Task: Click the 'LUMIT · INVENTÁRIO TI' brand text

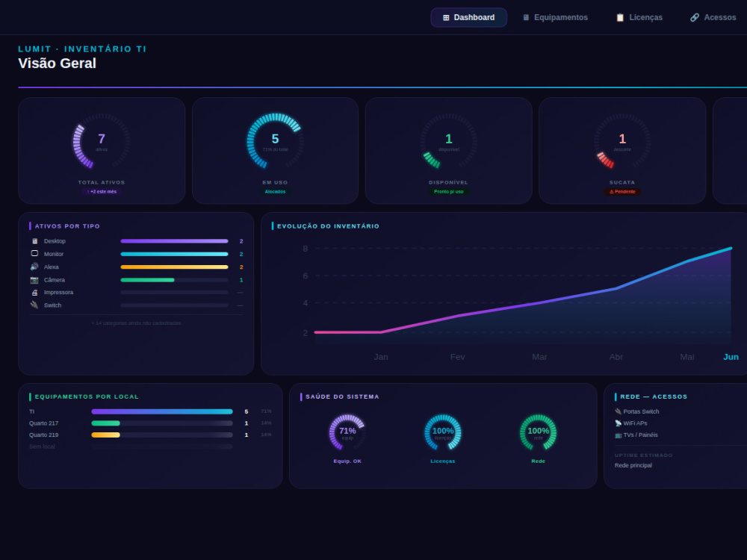Action: pos(82,49)
